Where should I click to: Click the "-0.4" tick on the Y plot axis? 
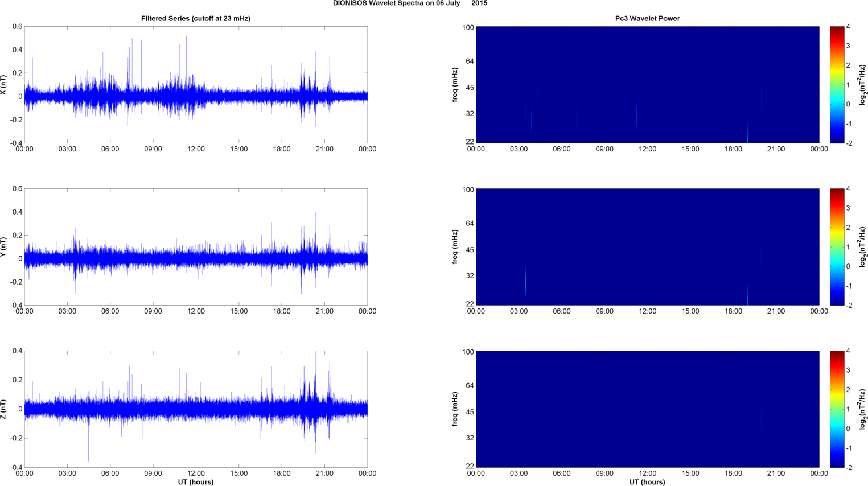tap(16, 305)
